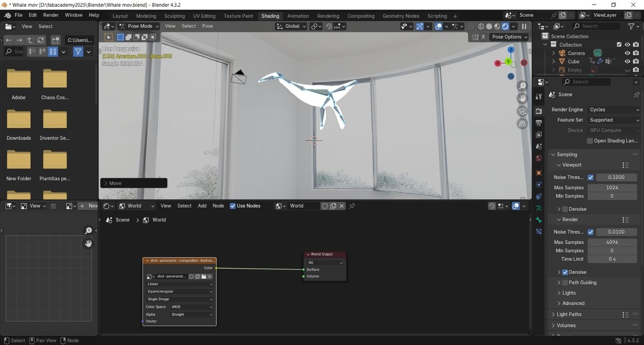Open the Pose menu in viewport header
Viewport: 644px width, 345px height.
[x=207, y=26]
